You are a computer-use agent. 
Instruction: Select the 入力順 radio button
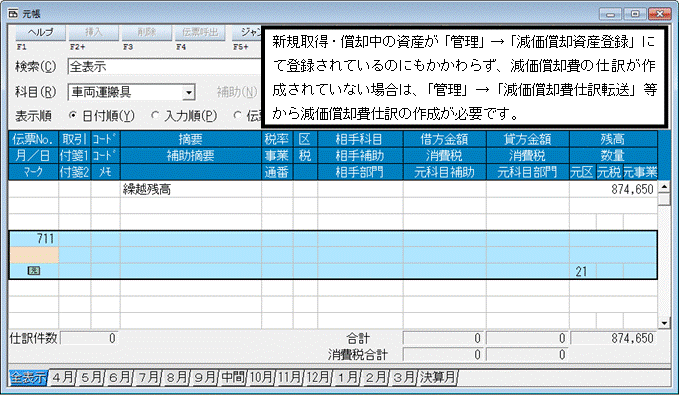click(x=155, y=115)
